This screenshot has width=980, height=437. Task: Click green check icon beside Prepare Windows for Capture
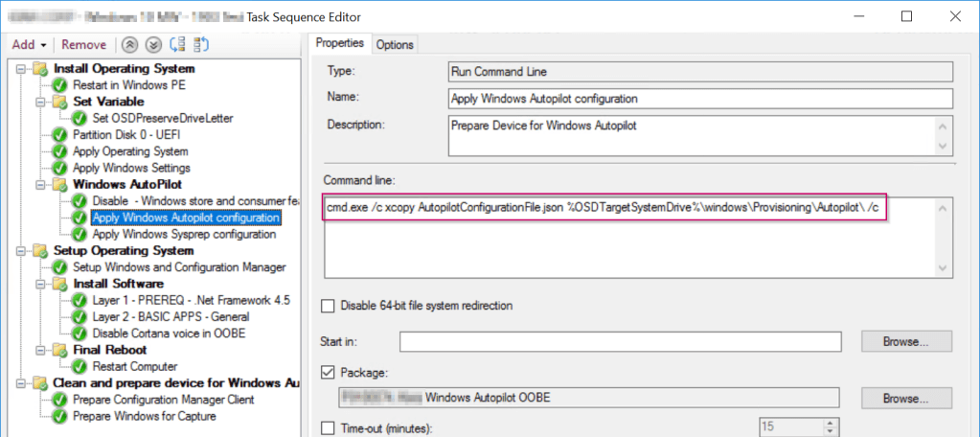60,417
